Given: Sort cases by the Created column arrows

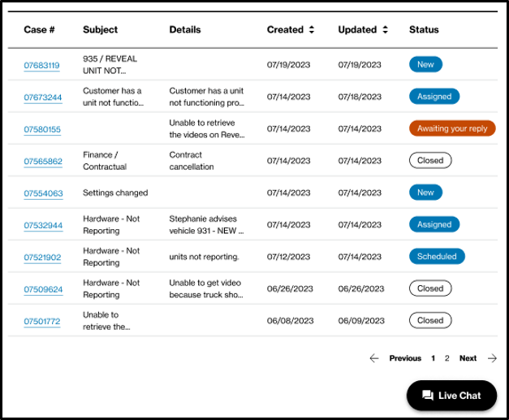Looking at the screenshot, I should coord(311,29).
